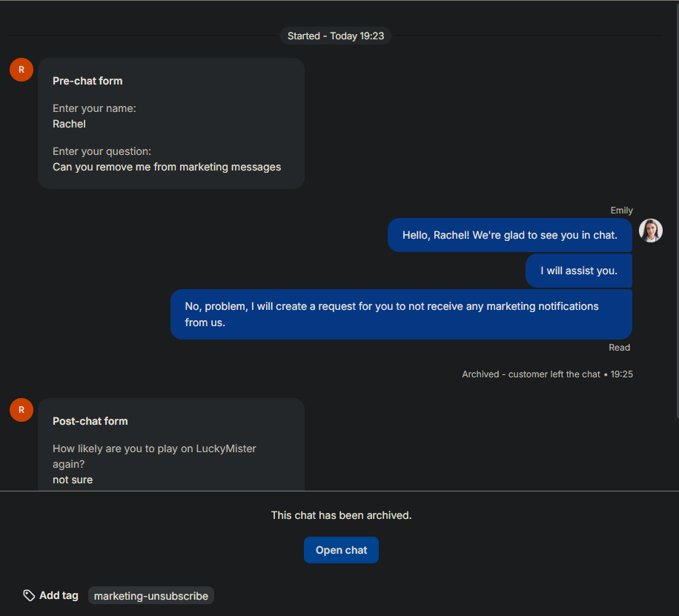Select the "Hello, Rachel!" greeting message bubble
This screenshot has height=616, width=679.
click(509, 235)
